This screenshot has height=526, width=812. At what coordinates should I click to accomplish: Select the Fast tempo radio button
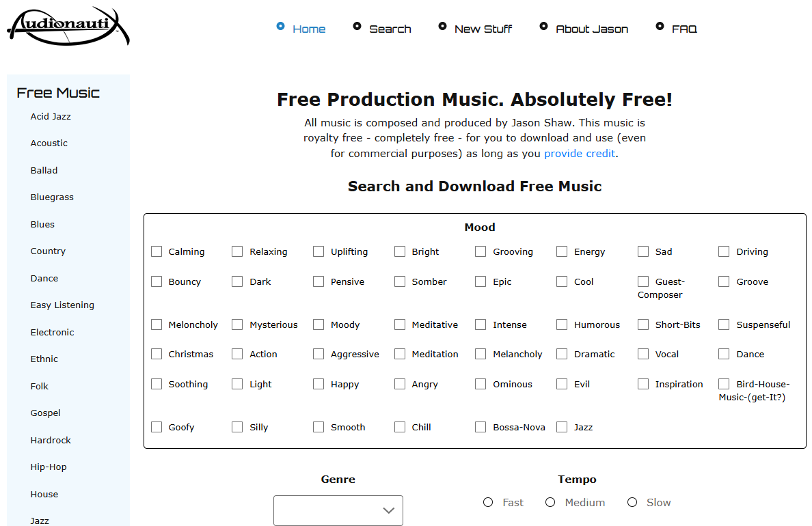[x=488, y=502]
